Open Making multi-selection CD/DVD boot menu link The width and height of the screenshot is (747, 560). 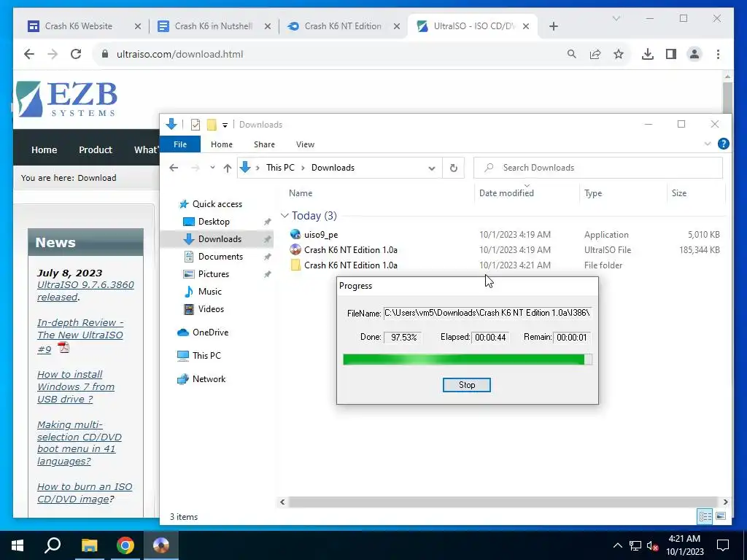[x=79, y=443]
